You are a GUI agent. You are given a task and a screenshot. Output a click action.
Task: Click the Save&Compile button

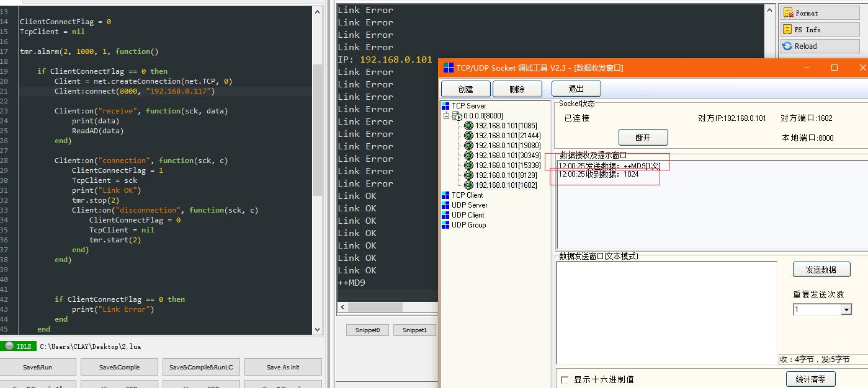click(x=119, y=367)
